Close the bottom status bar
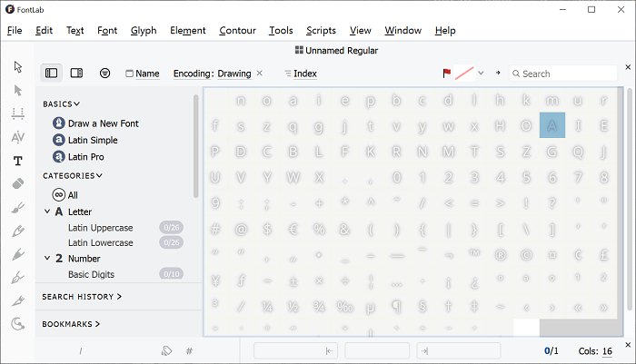Viewport: 636px width, 364px height. point(628,345)
